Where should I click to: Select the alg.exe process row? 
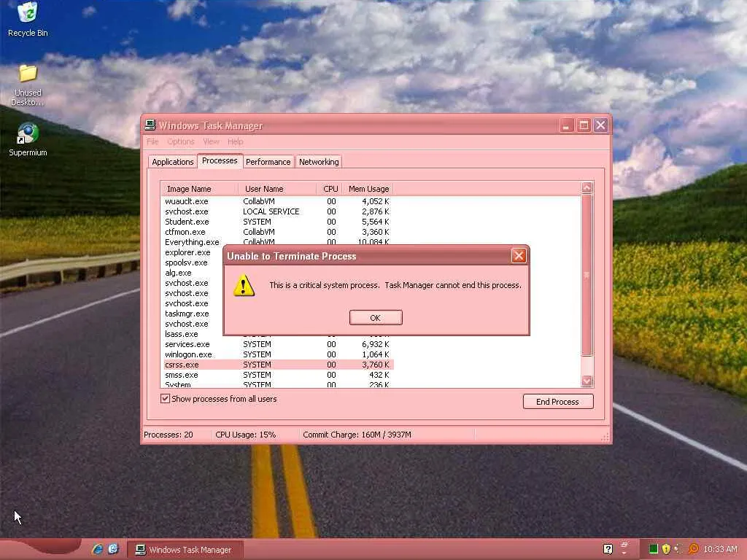178,273
